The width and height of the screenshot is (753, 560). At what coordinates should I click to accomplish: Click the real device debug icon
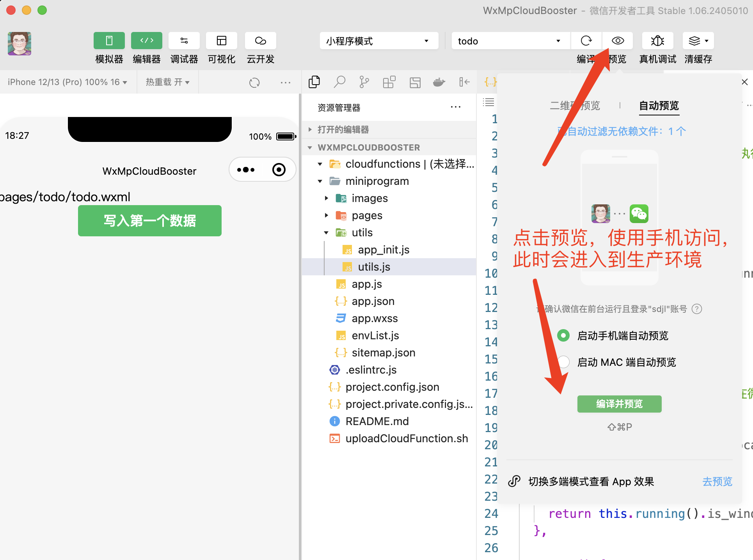pos(657,41)
